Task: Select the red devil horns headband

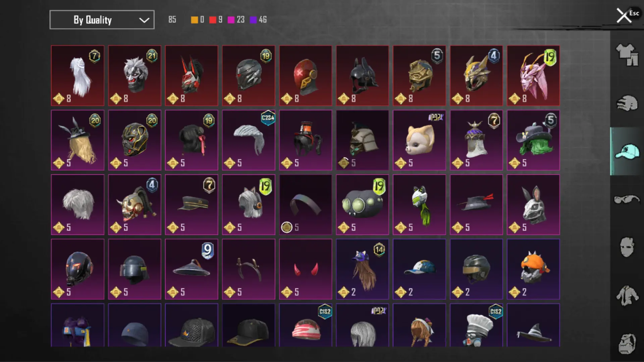Action: click(306, 269)
